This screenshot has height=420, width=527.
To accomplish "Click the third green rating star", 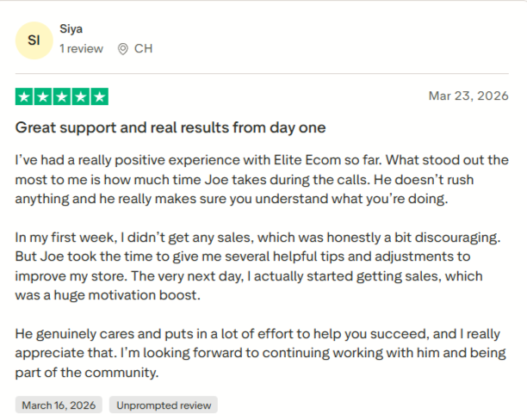I will point(61,96).
